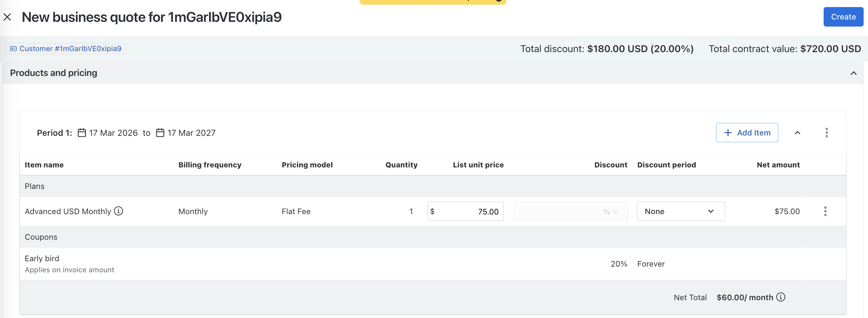This screenshot has width=868, height=318.
Task: Click the Add Item button
Action: pyautogui.click(x=747, y=133)
